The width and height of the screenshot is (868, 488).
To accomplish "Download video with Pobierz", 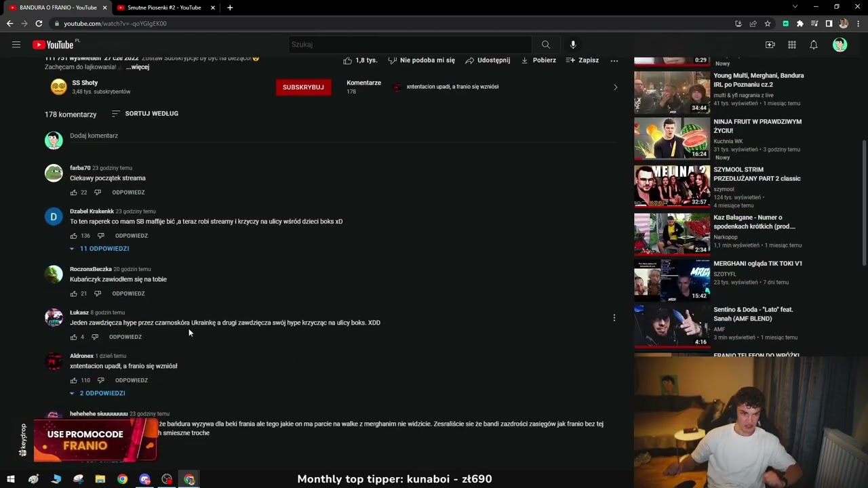I will (538, 60).
